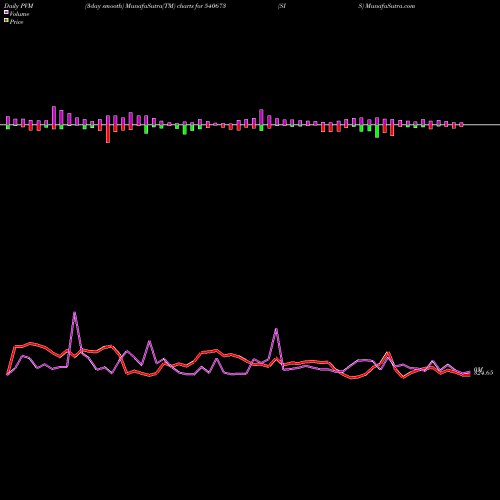Click the Price legend color swatch

coord(6,21)
